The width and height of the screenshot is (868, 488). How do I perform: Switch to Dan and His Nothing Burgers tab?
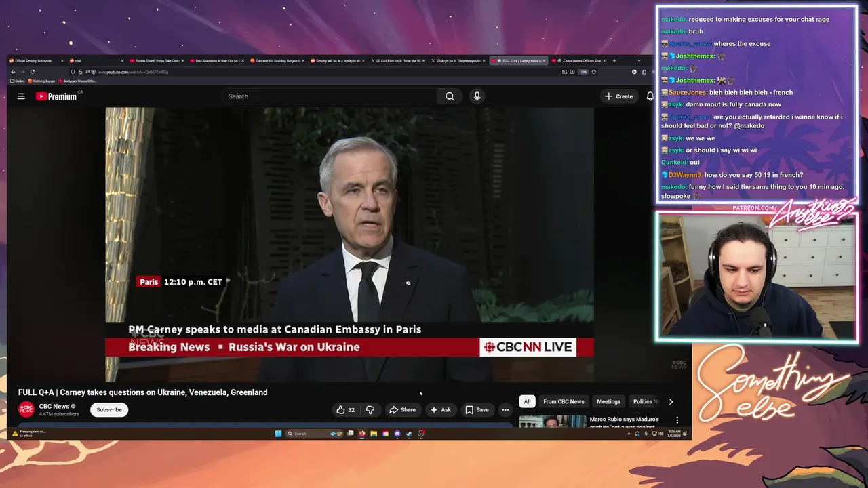277,60
